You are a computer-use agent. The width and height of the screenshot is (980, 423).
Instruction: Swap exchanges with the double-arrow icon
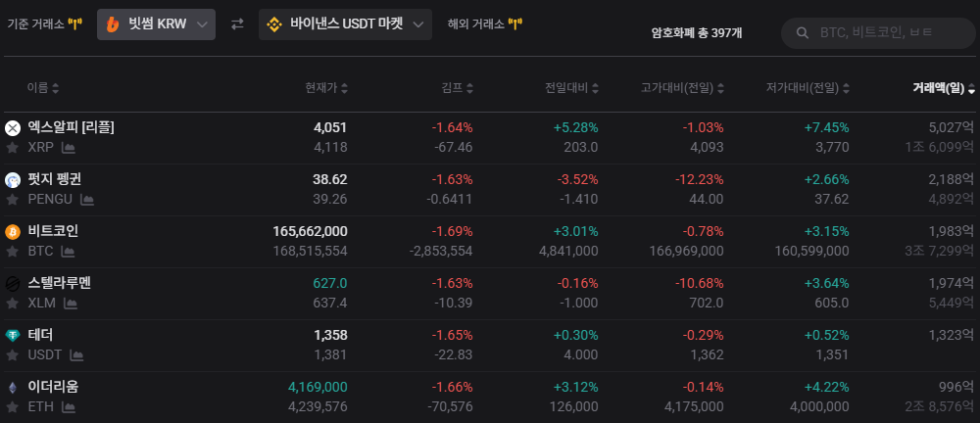[237, 24]
